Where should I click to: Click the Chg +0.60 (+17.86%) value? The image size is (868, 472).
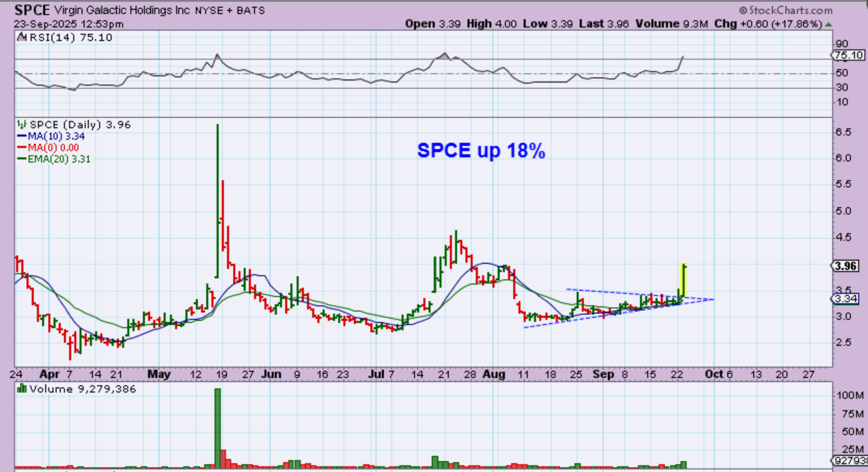pyautogui.click(x=768, y=24)
